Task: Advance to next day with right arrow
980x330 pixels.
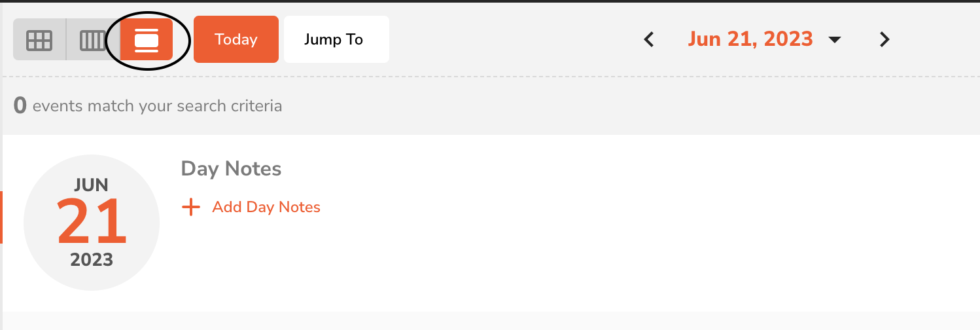Action: click(884, 40)
